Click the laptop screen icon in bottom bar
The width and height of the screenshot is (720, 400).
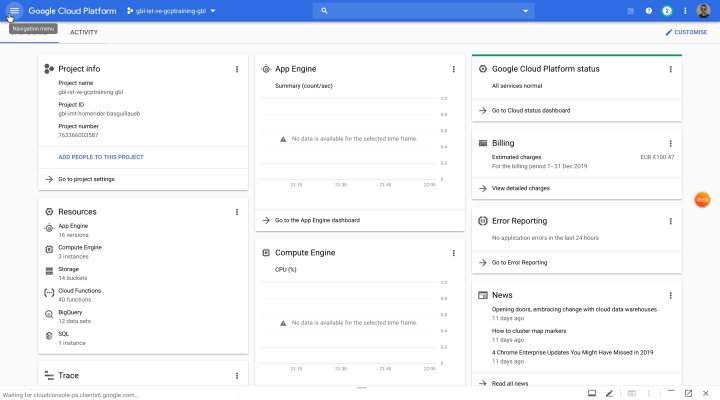coord(592,394)
